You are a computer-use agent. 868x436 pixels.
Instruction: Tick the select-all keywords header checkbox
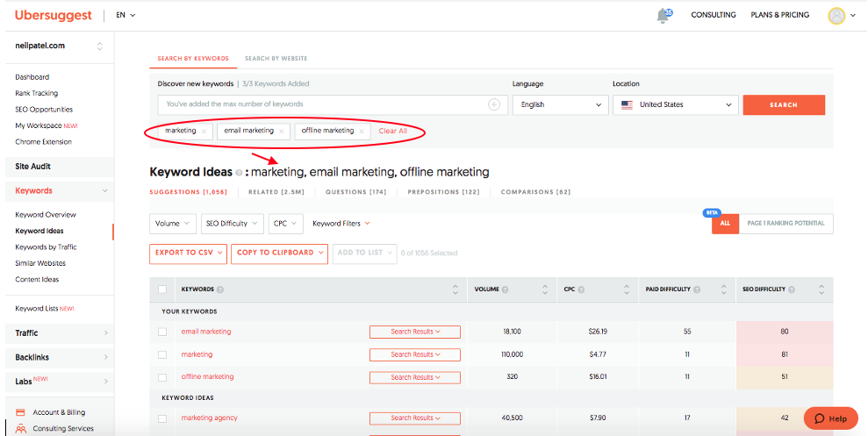(x=162, y=289)
